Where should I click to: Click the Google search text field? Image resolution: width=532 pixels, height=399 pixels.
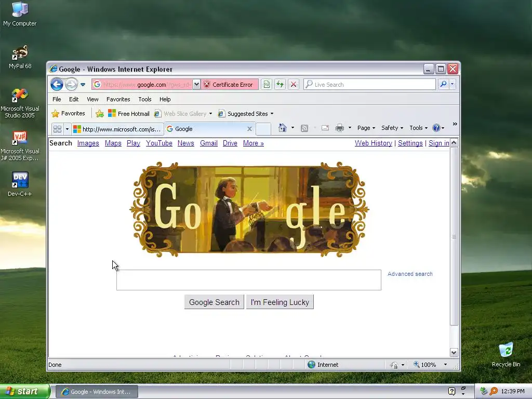click(249, 280)
